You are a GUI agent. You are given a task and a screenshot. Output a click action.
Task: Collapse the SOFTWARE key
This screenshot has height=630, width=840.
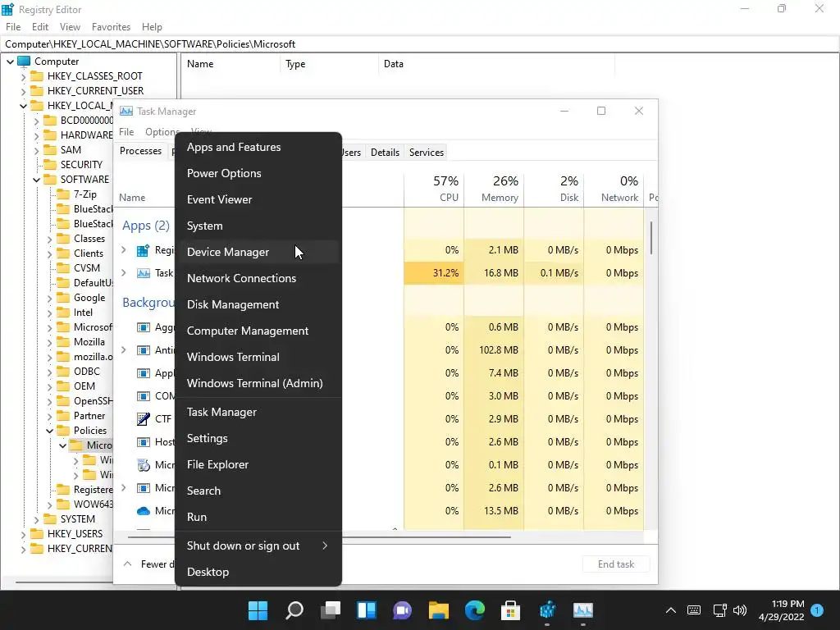[36, 180]
